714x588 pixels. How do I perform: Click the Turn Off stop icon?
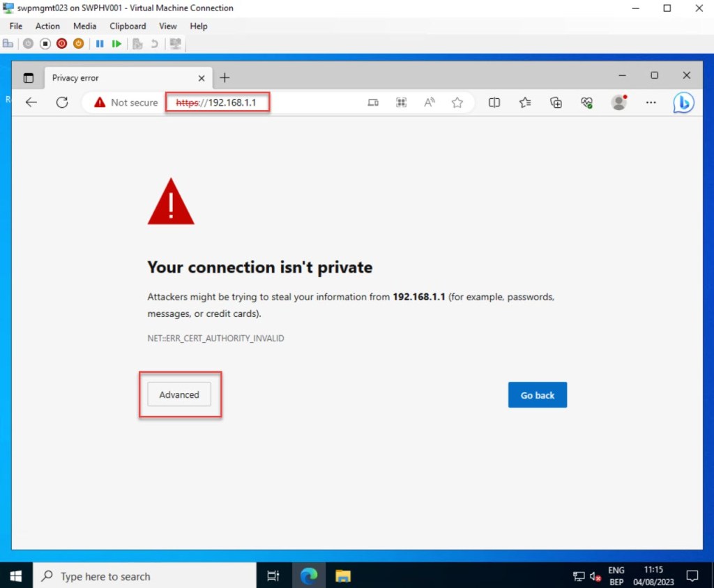tap(45, 44)
